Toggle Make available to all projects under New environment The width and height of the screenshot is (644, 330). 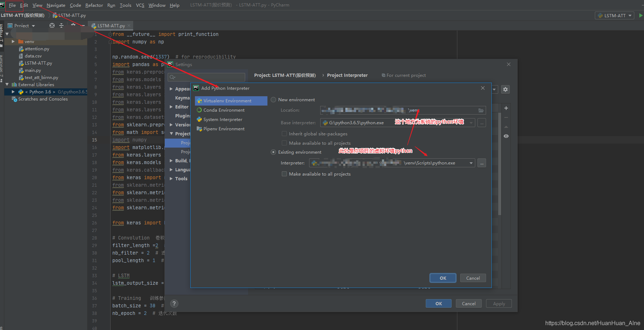(x=284, y=143)
